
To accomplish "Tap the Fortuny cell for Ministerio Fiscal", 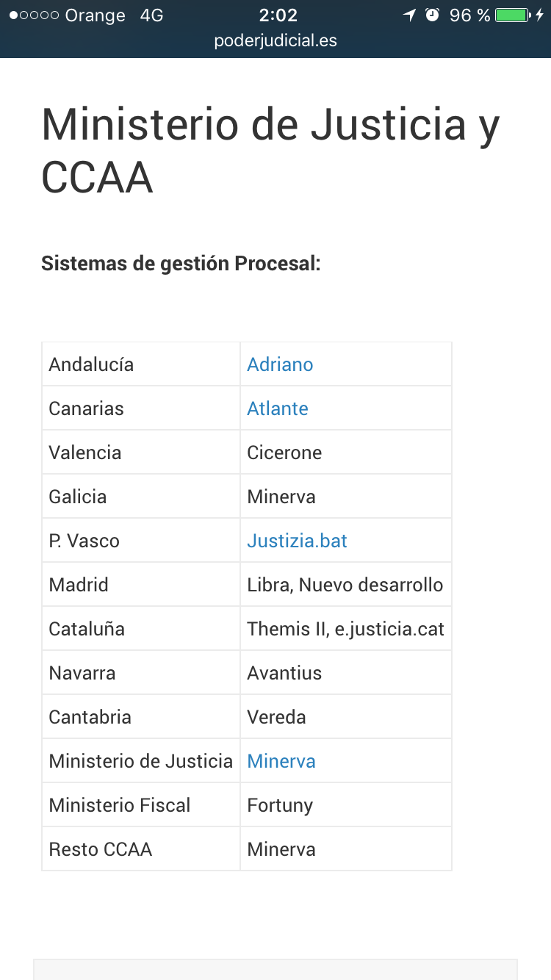I will pyautogui.click(x=280, y=805).
